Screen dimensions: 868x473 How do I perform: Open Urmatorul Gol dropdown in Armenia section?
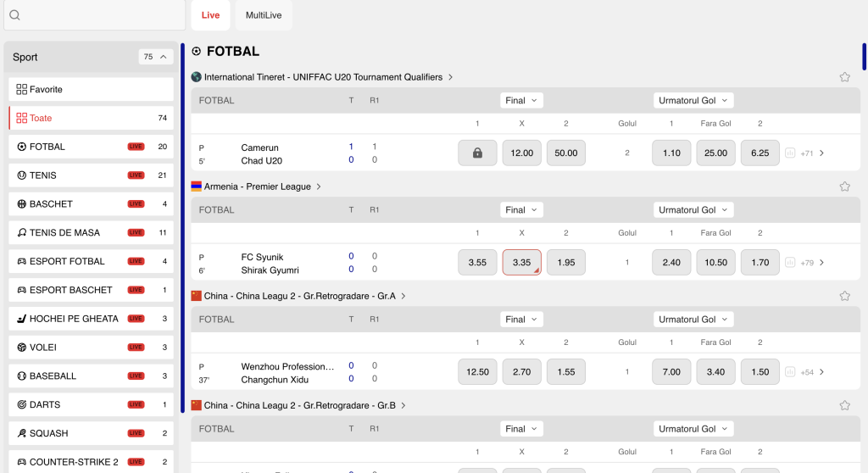coord(693,210)
